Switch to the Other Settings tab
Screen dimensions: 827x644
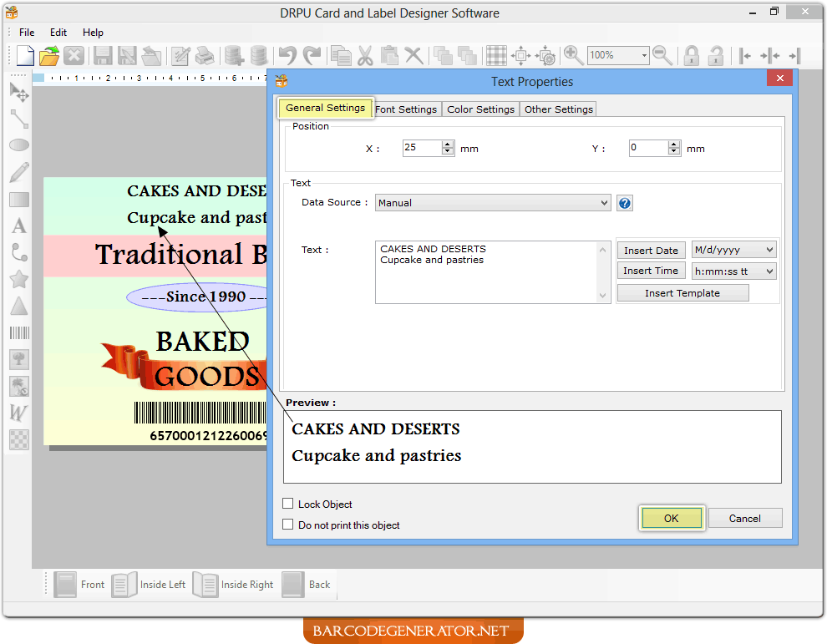point(559,109)
